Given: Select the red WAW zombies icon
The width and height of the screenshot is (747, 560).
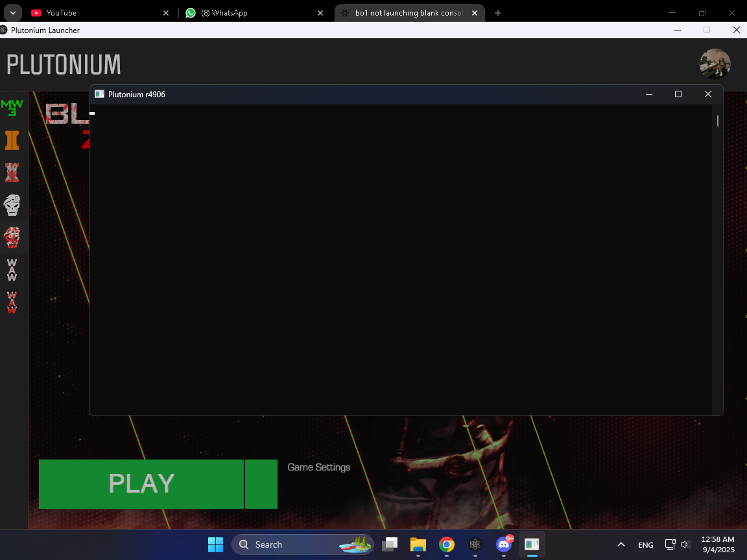Looking at the screenshot, I should (12, 303).
